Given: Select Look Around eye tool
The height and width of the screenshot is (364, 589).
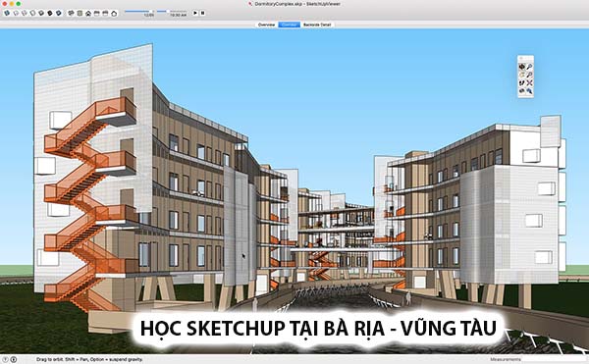Looking at the screenshot, I should [522, 91].
